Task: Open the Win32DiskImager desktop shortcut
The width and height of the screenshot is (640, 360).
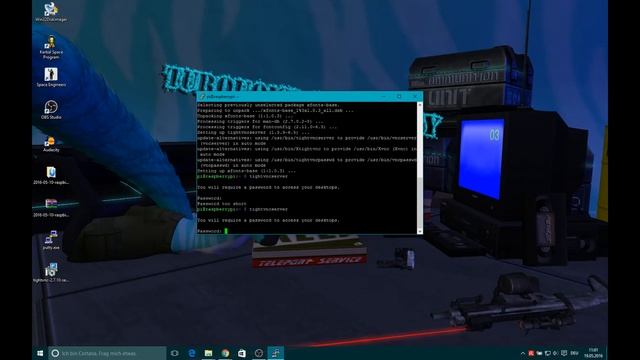Action: [51, 11]
